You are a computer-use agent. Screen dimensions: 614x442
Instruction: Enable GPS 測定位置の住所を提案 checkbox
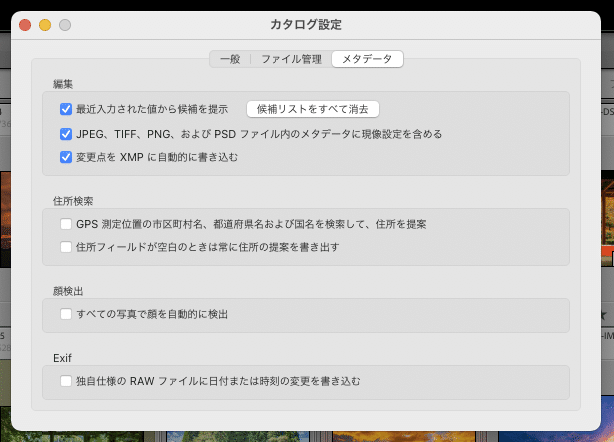[x=66, y=224]
